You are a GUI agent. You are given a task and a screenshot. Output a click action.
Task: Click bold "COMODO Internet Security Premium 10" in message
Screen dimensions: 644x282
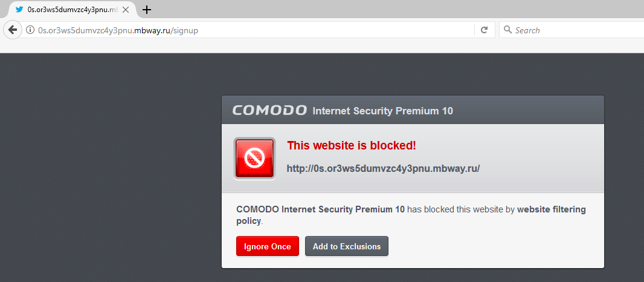point(320,209)
